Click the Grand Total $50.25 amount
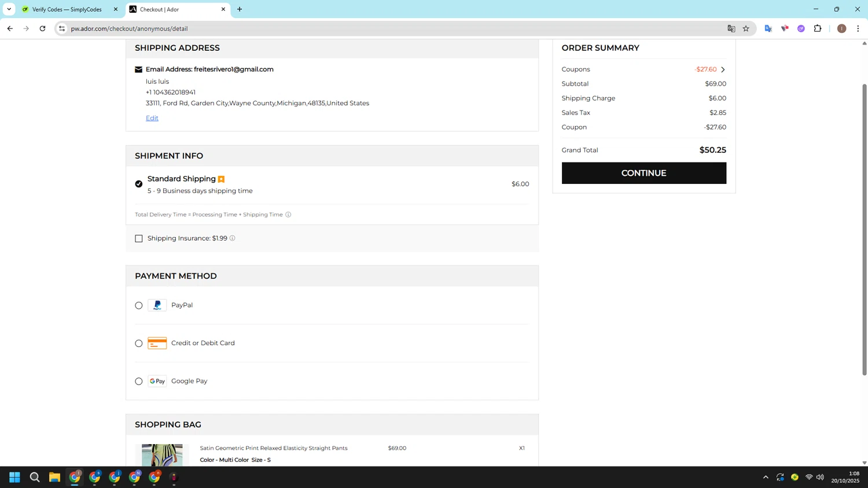The image size is (868, 488). (x=712, y=150)
